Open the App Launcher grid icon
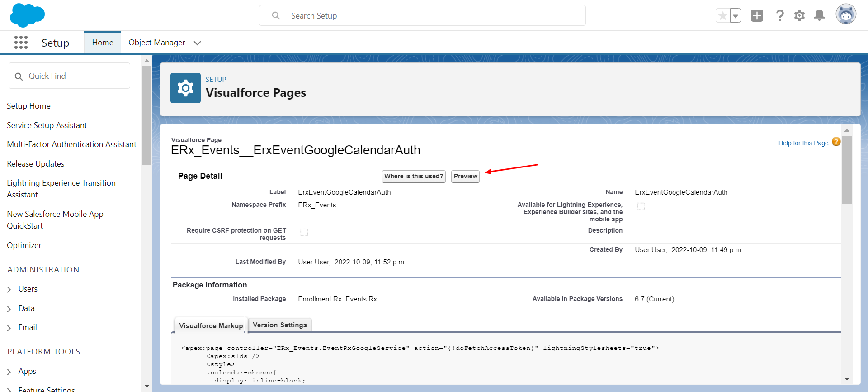This screenshot has width=868, height=392. tap(21, 43)
